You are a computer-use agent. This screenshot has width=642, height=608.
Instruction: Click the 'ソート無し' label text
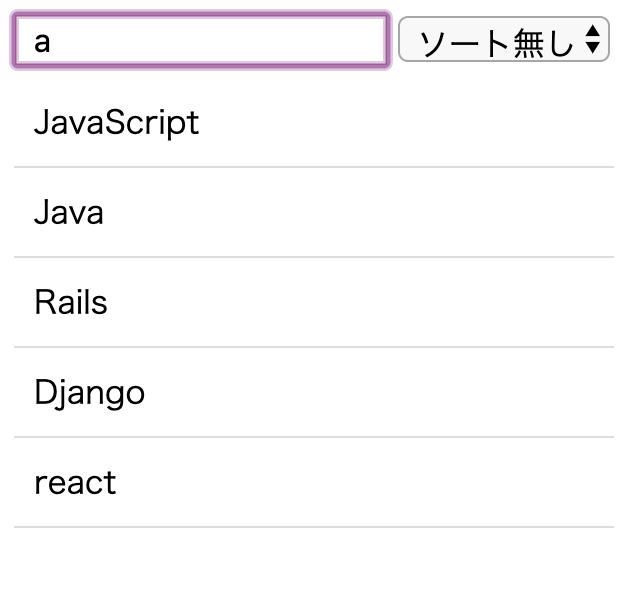496,42
